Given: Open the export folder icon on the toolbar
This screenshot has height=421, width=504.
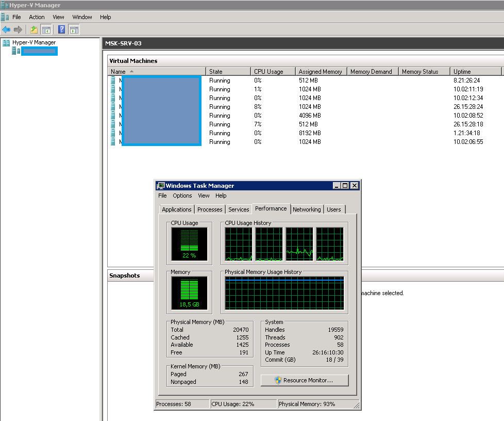Looking at the screenshot, I should point(33,29).
